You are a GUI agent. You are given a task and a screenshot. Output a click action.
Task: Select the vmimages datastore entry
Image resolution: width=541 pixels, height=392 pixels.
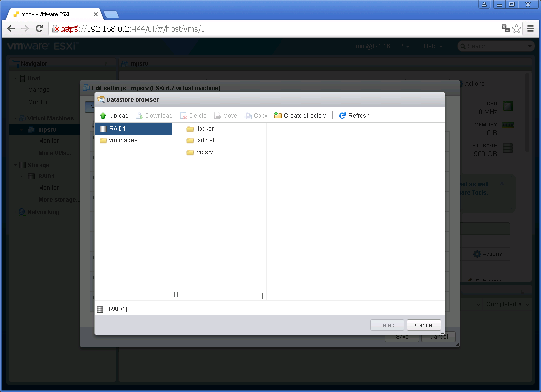(133, 140)
